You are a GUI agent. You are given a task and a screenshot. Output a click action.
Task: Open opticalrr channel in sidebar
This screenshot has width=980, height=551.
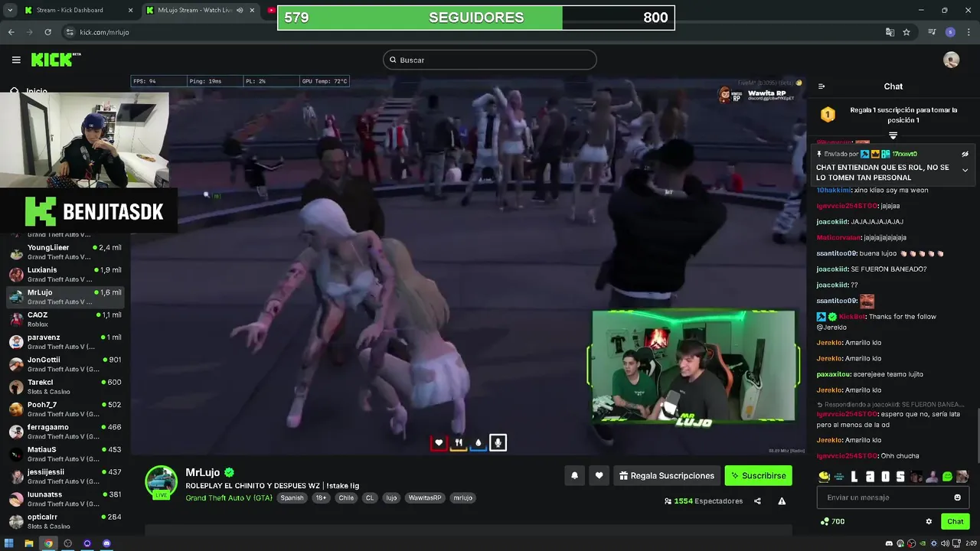(x=65, y=521)
